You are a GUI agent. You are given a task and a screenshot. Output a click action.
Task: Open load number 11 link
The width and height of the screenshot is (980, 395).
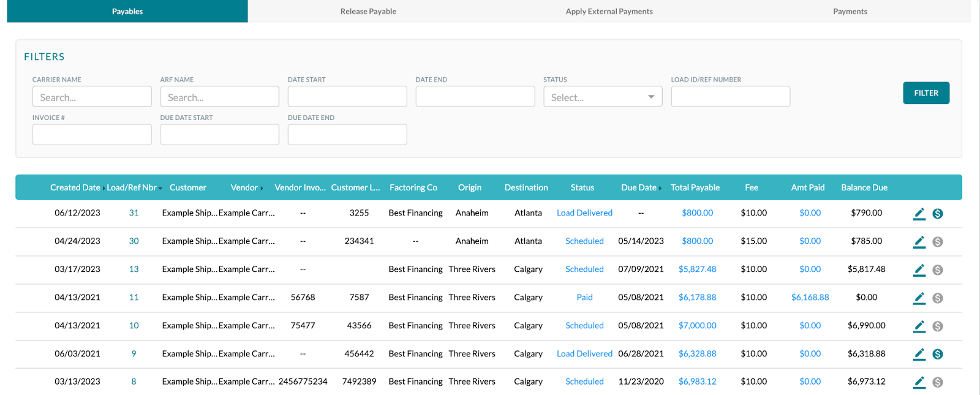pos(134,298)
